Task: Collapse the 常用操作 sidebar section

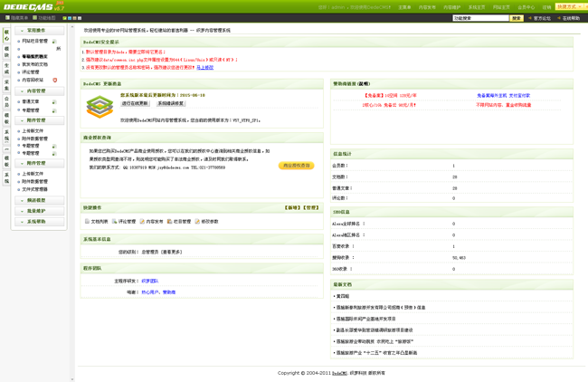Action: point(40,31)
